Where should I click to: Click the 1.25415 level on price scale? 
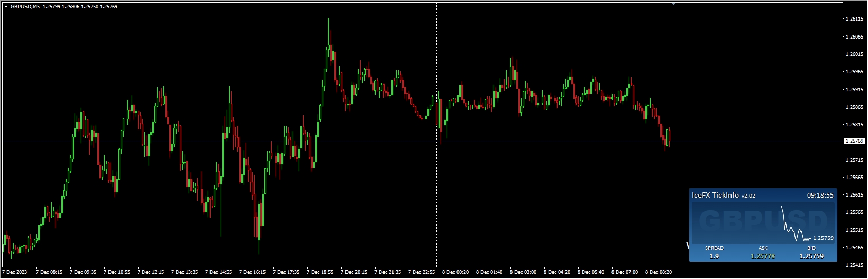click(855, 265)
